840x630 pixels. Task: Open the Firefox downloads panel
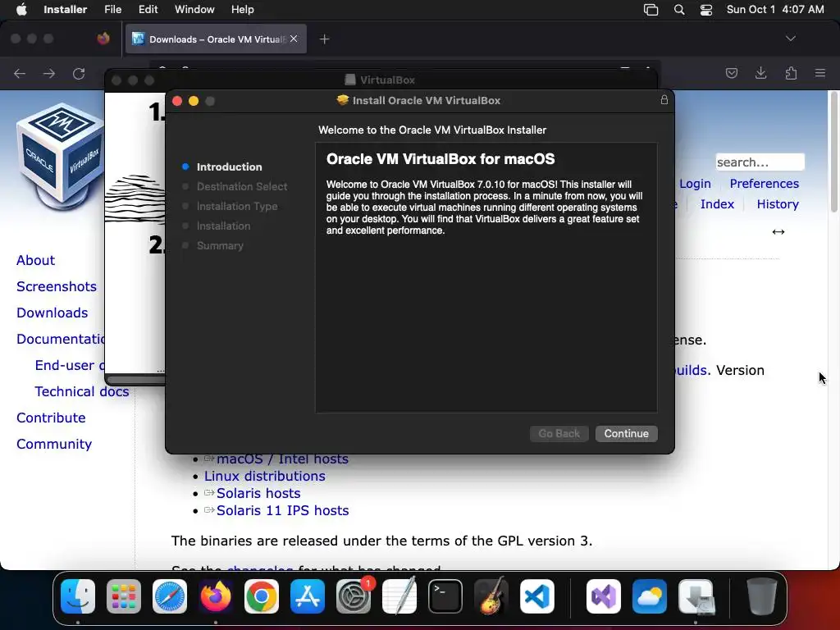pyautogui.click(x=760, y=73)
